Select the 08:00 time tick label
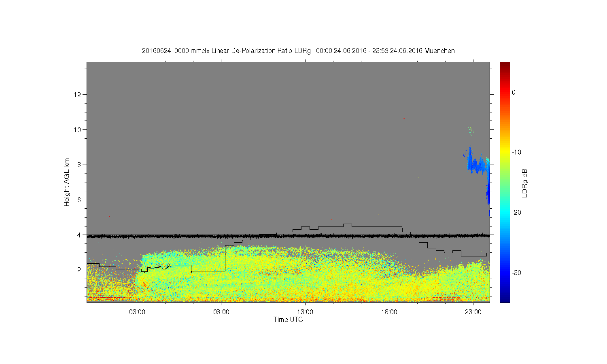The image size is (607, 364). (x=221, y=312)
